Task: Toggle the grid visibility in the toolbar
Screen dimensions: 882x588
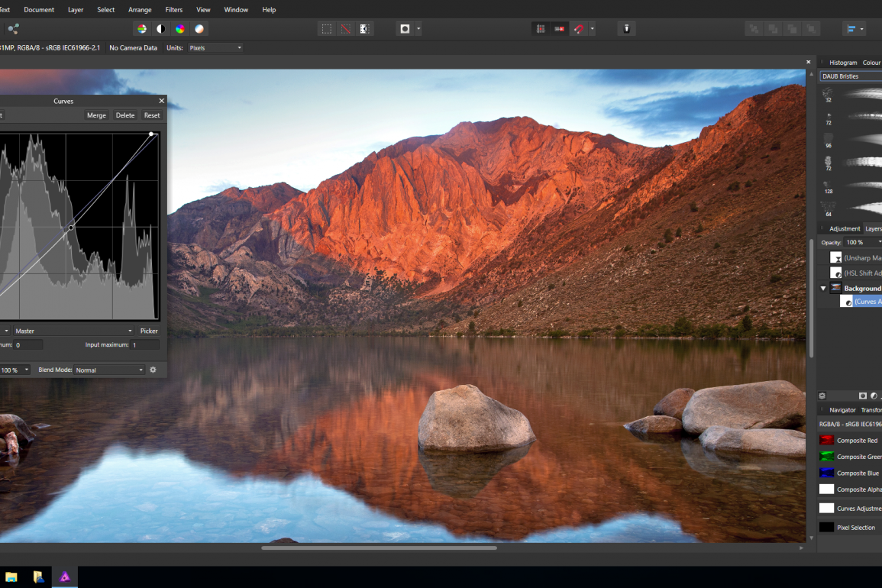Action: click(541, 28)
